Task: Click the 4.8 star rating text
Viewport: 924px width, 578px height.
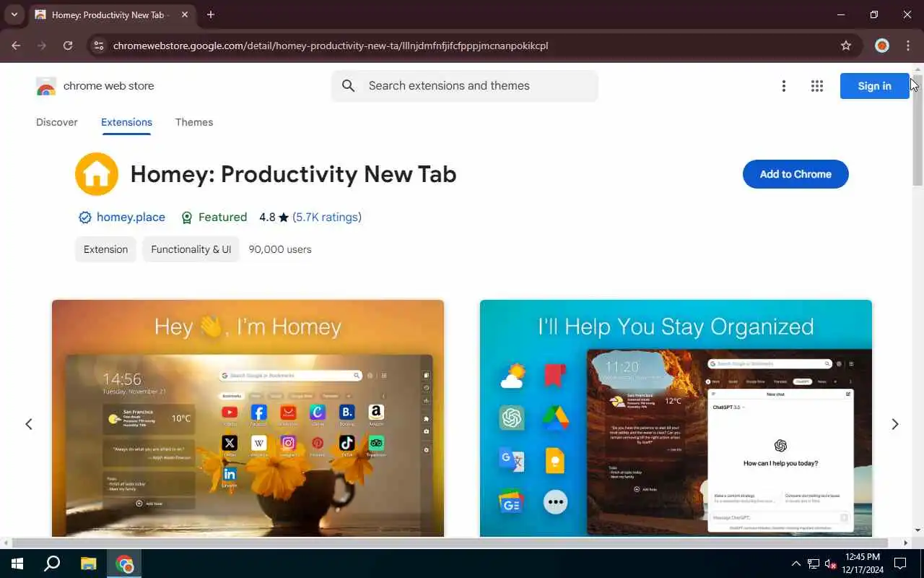Action: click(274, 217)
